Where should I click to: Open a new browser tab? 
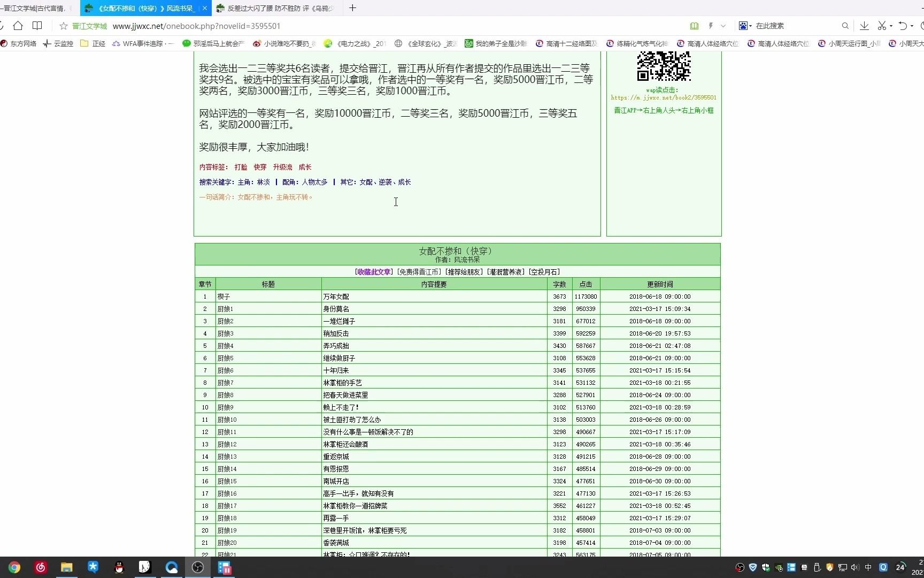point(352,8)
